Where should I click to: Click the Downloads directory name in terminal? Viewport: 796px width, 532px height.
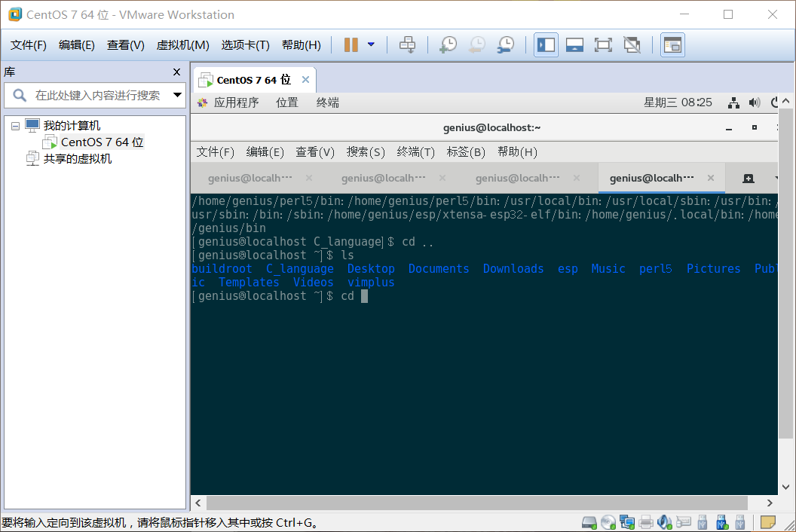point(513,268)
